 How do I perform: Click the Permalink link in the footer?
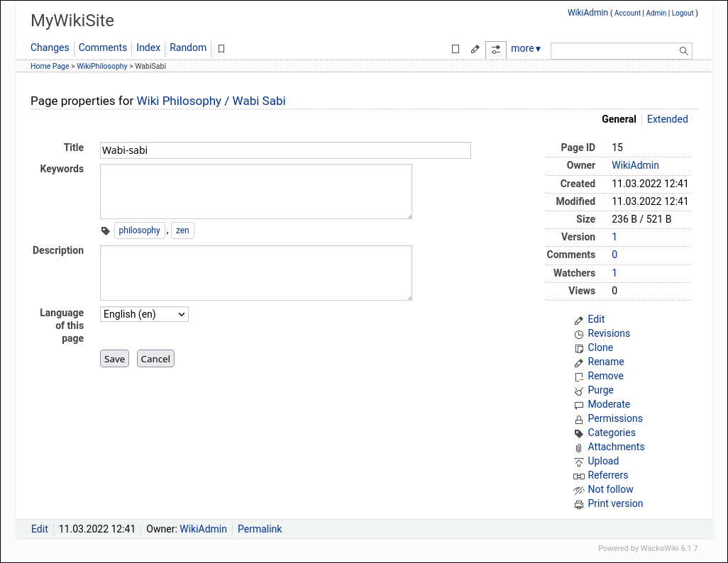[260, 529]
